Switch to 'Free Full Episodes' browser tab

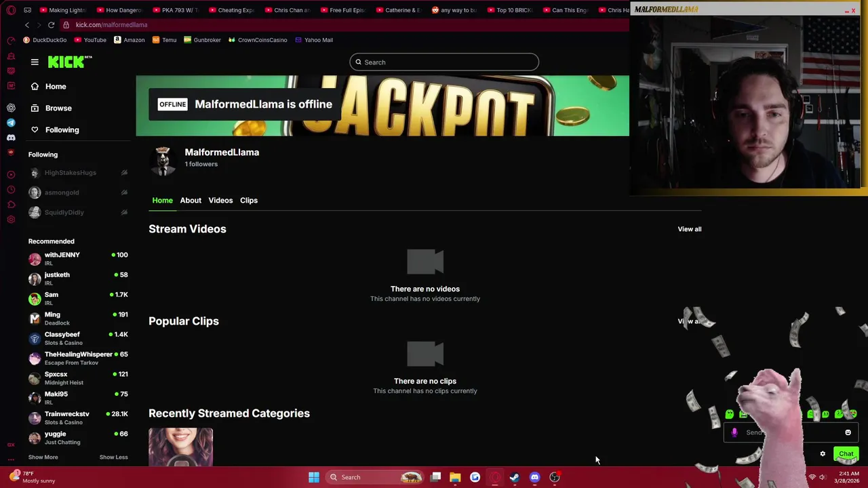pos(342,10)
